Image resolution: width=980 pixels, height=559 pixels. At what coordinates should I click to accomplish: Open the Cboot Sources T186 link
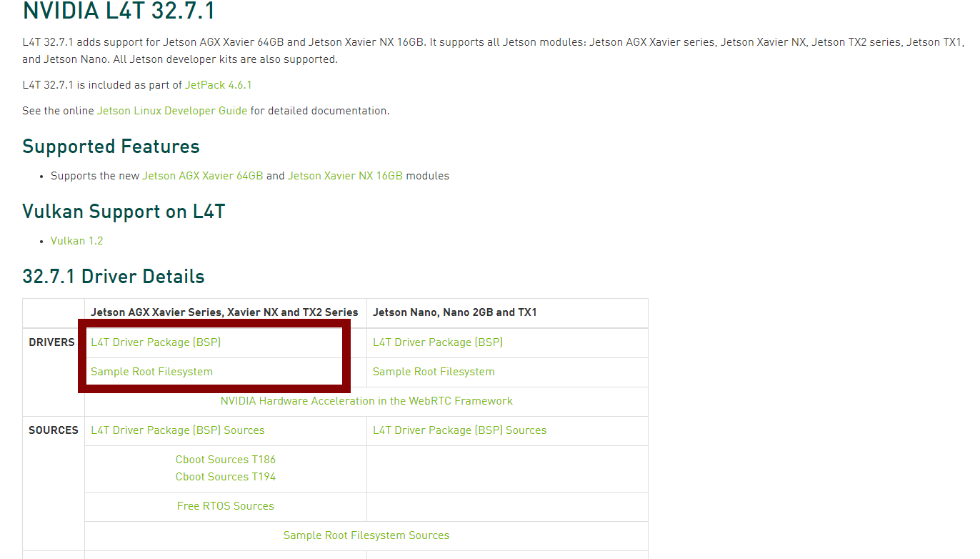(226, 460)
